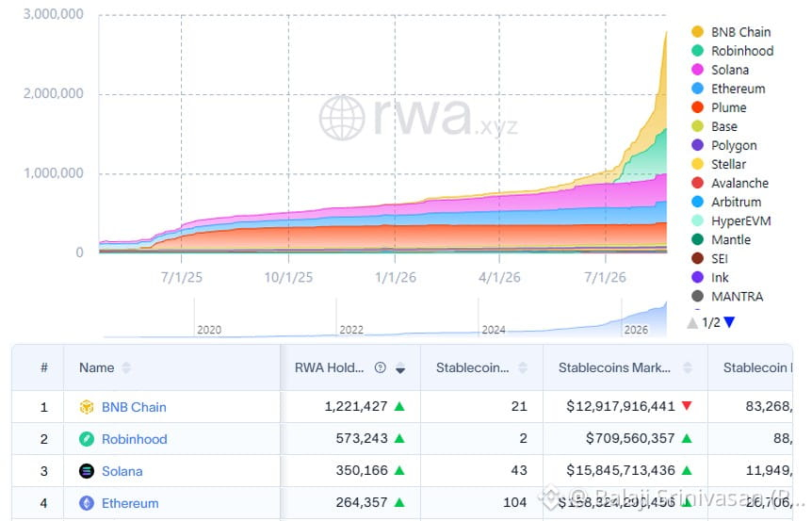Click the 10/1/25 x-axis label
Image resolution: width=812 pixels, height=521 pixels.
288,278
